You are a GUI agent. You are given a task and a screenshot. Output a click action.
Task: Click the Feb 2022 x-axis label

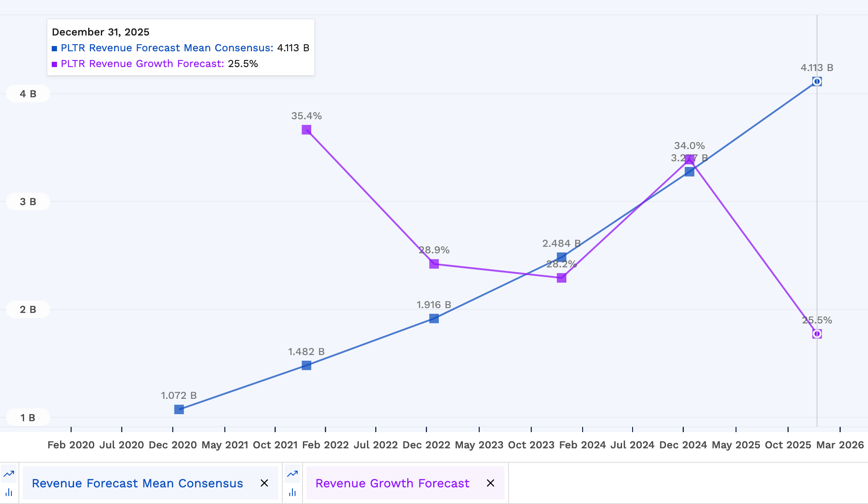click(326, 445)
